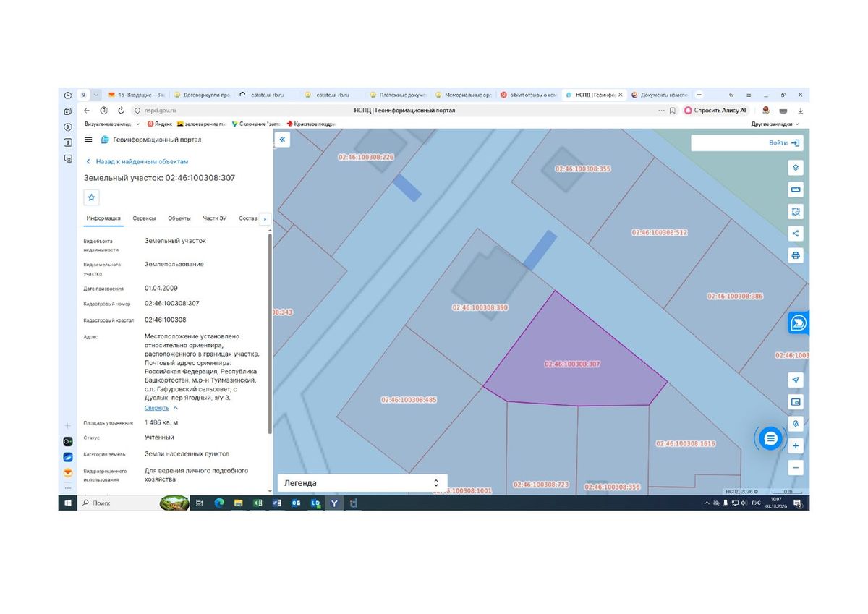Select parcel label 02:46:100308:512 on map
The width and height of the screenshot is (868, 614).
tap(660, 233)
